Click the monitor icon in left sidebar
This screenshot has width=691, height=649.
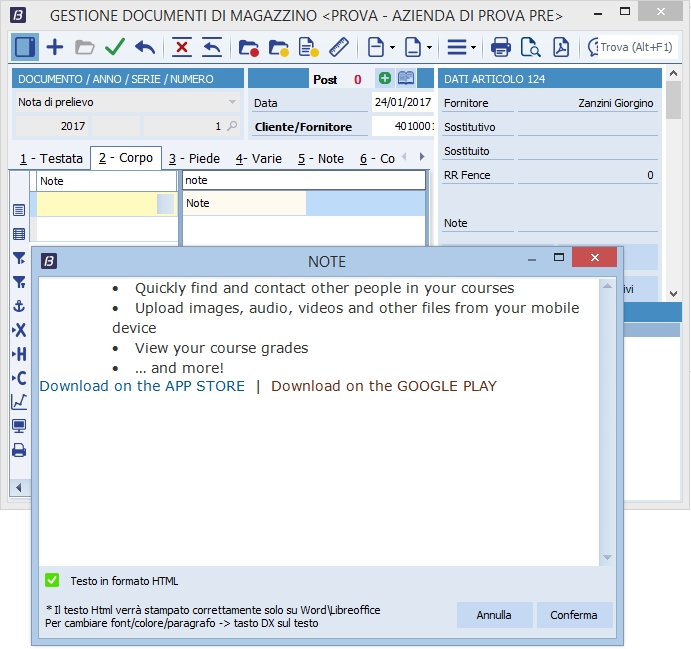point(19,426)
